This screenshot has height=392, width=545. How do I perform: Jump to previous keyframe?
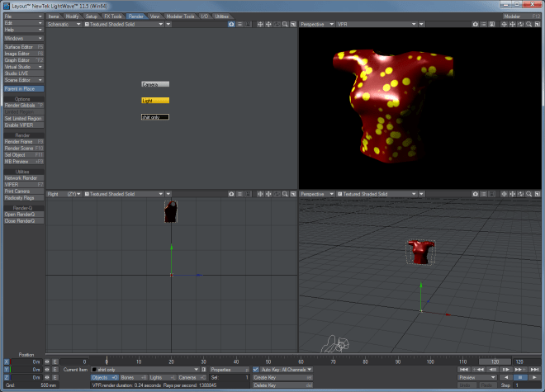(x=478, y=370)
